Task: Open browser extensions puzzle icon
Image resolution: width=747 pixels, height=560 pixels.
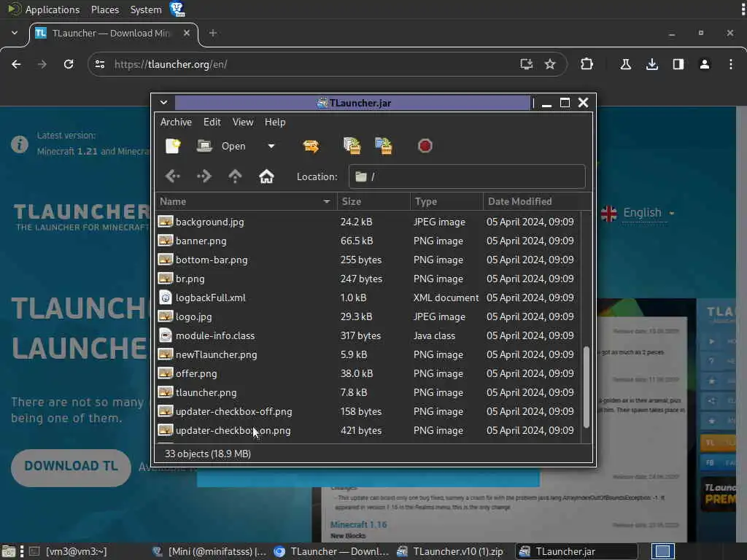Action: click(x=587, y=64)
